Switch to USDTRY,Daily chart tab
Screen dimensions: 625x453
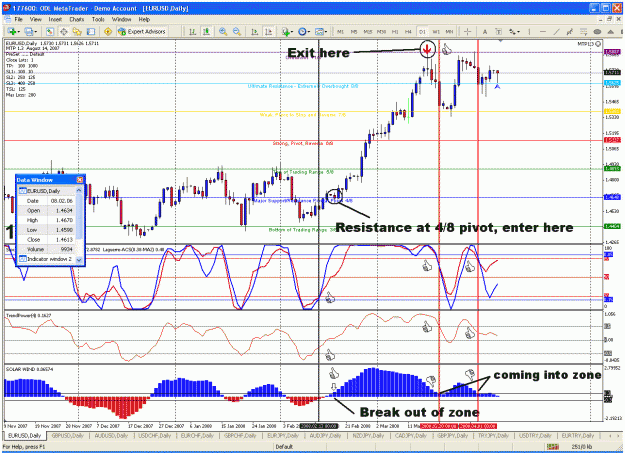535,436
